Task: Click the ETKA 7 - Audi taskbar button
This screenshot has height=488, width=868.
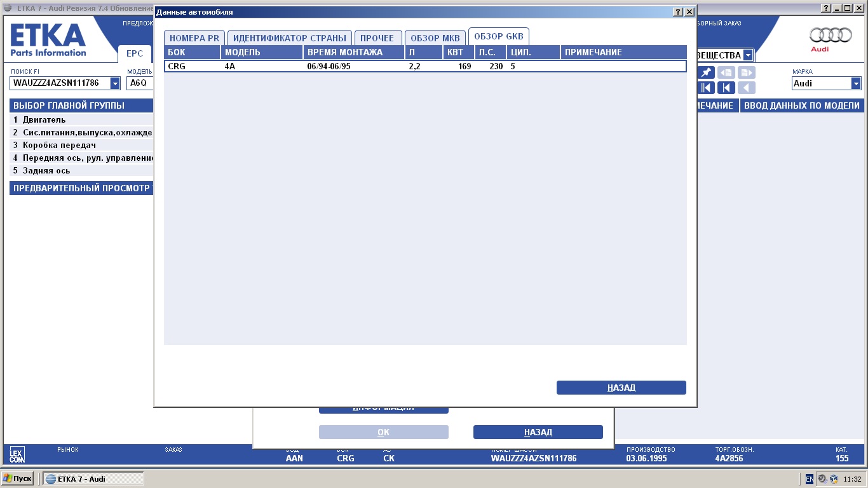Action: click(x=93, y=478)
